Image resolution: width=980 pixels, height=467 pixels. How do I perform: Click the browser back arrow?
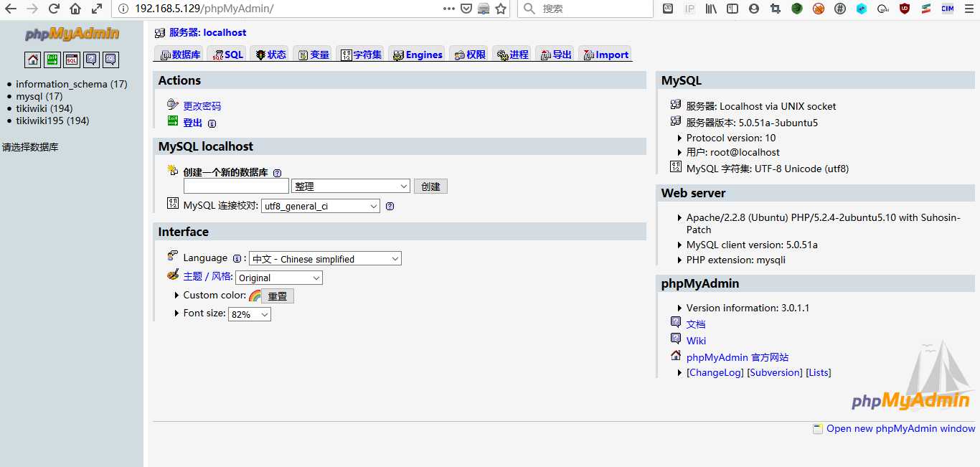11,9
